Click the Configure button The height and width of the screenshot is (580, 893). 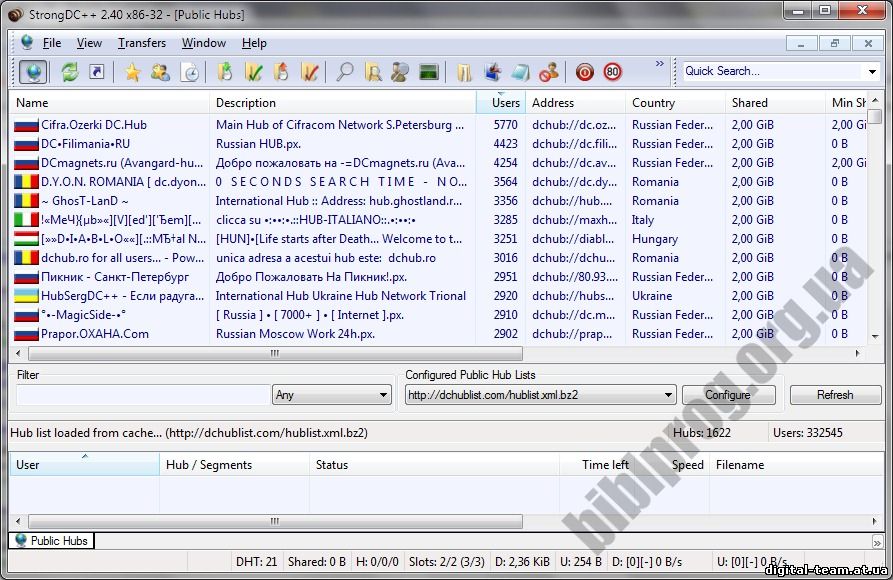728,395
